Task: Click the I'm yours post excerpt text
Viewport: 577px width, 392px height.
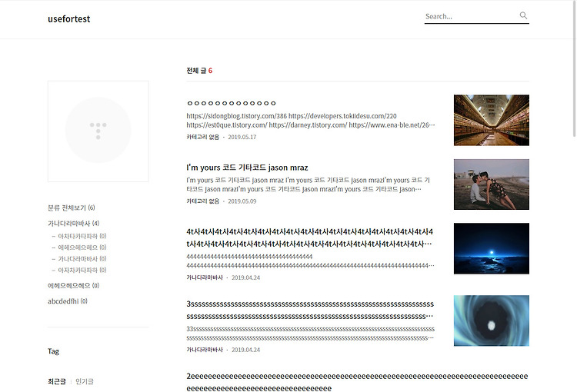Action: point(308,184)
